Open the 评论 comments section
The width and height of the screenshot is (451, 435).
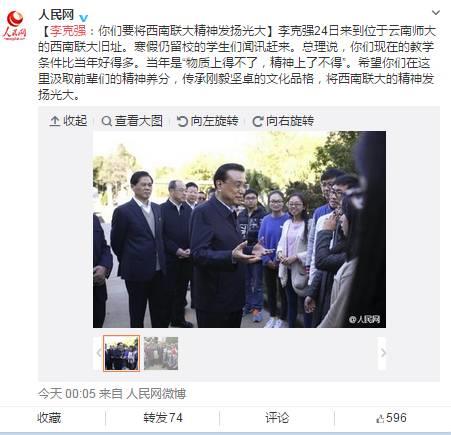click(x=277, y=418)
